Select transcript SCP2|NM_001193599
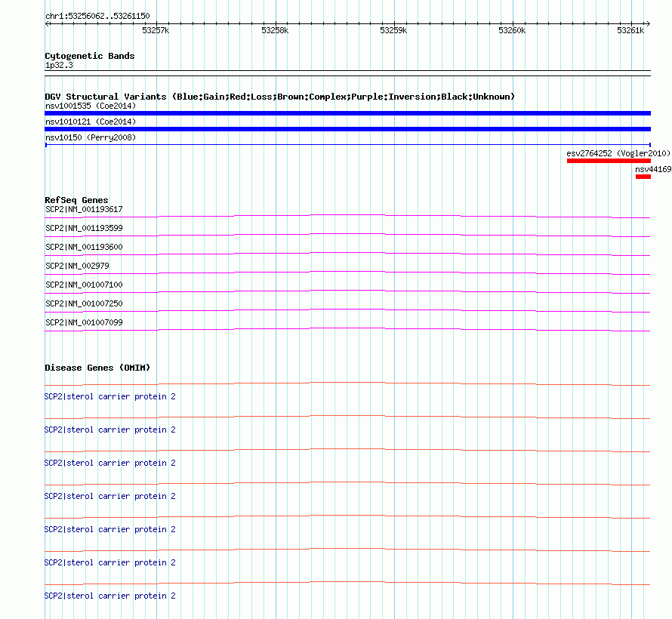This screenshot has width=672, height=619. pos(84,228)
